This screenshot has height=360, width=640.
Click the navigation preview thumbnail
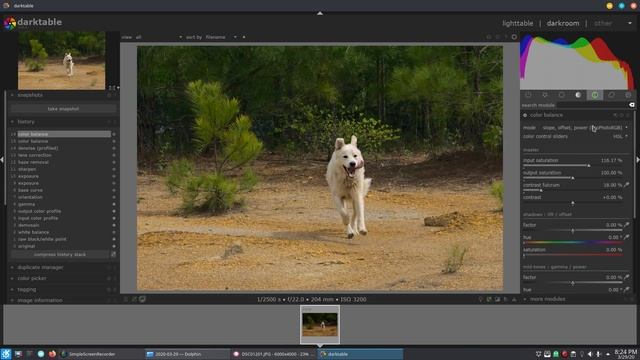61,60
